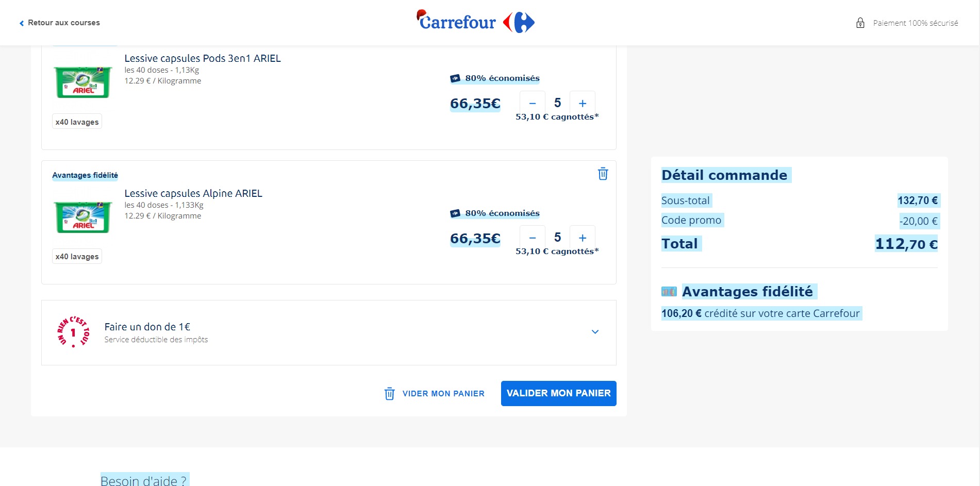Delete Lessive capsules Alpine ARIEL with trash icon
This screenshot has height=486, width=980.
tap(603, 174)
